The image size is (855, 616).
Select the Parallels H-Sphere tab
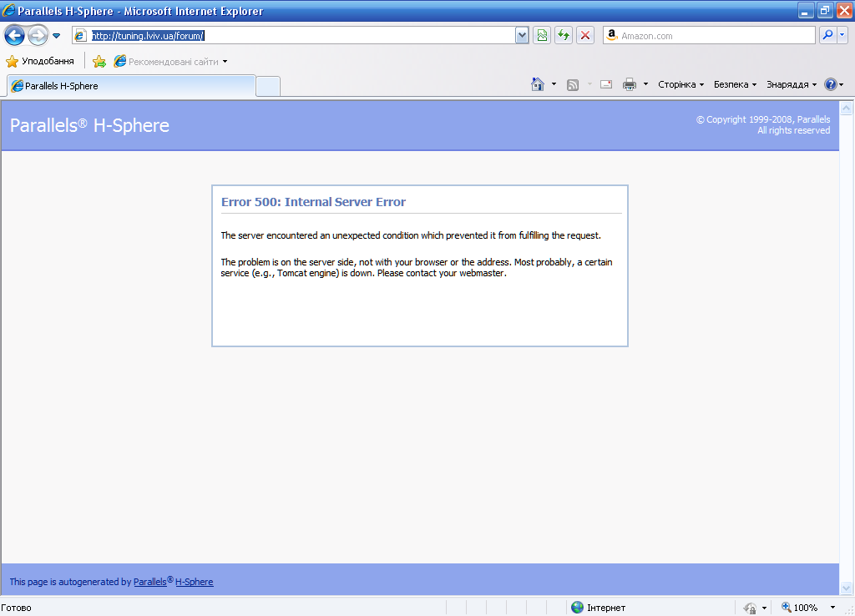131,86
